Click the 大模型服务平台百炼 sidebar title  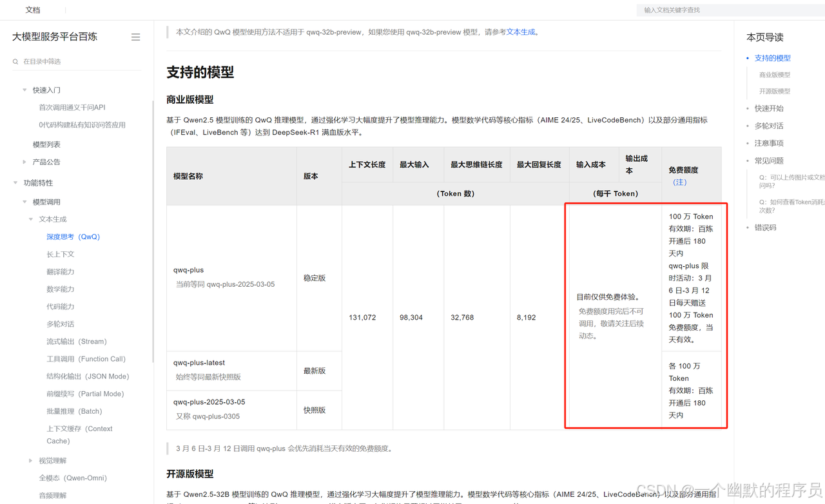[55, 37]
